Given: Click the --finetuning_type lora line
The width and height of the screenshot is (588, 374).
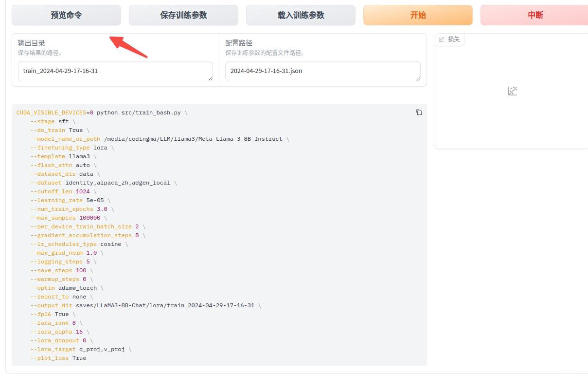Looking at the screenshot, I should click(x=72, y=148).
